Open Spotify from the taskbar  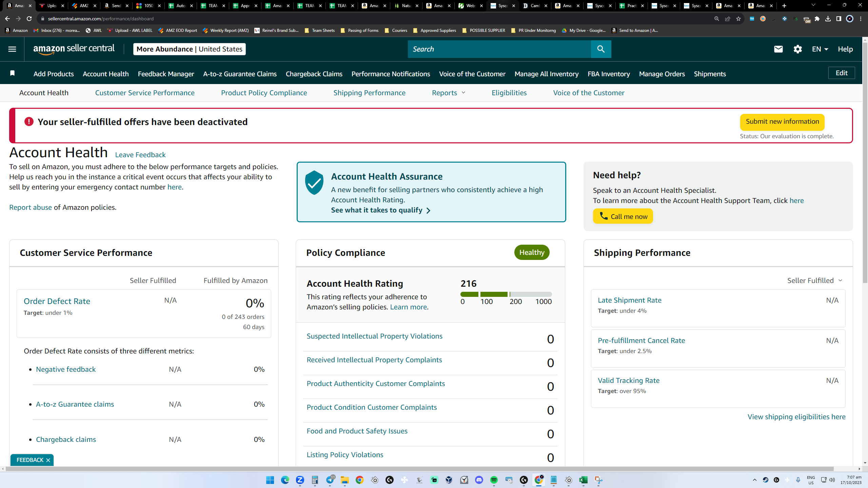(x=494, y=480)
